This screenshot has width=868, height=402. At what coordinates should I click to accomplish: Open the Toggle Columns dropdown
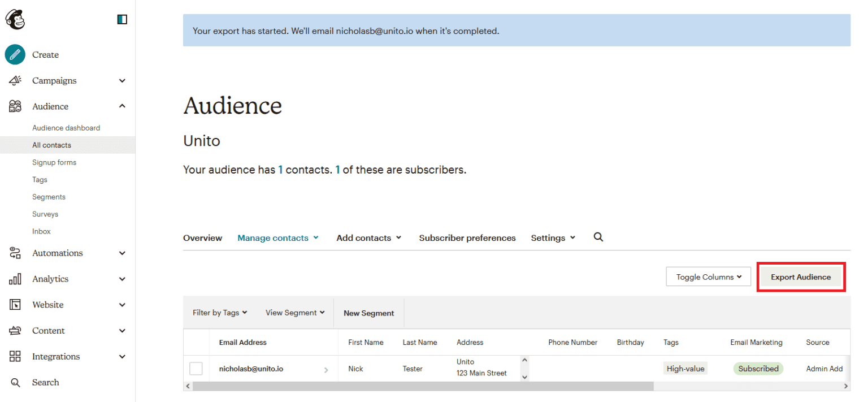(708, 276)
